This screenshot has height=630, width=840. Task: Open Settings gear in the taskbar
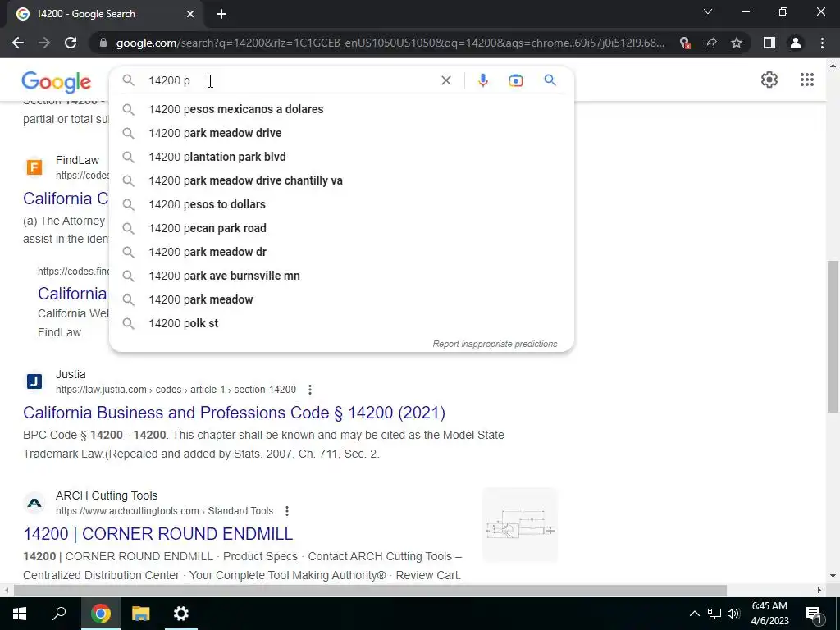click(181, 614)
